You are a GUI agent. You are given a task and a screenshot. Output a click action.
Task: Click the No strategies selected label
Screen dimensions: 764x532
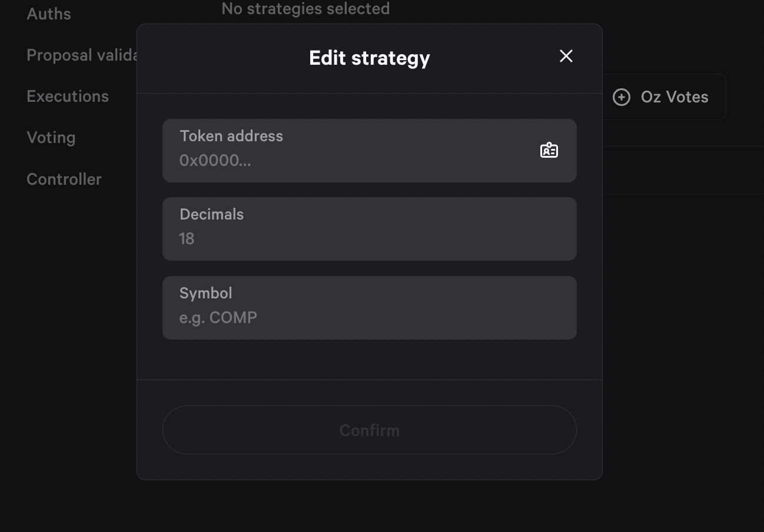[x=305, y=8]
